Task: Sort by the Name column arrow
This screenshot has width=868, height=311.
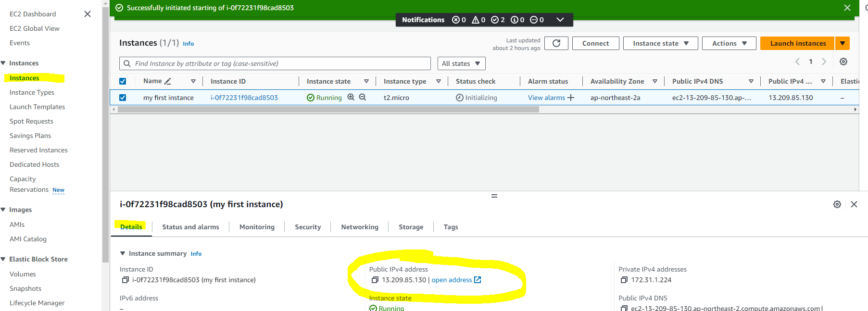Action: point(193,81)
